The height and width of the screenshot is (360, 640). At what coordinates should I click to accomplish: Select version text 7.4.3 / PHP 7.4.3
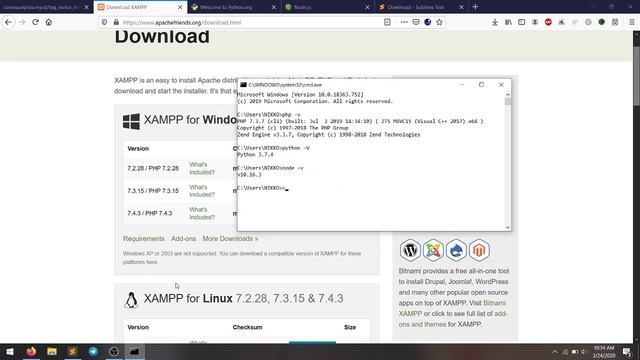point(150,213)
